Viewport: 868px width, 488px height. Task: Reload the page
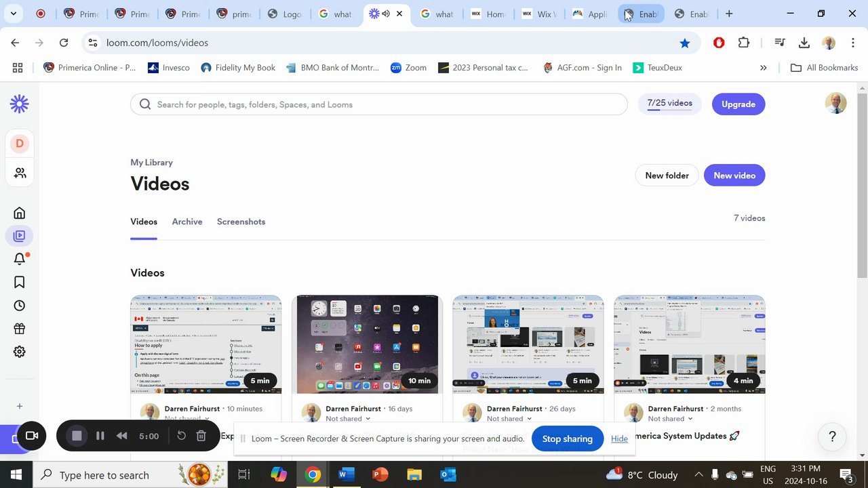coord(64,43)
